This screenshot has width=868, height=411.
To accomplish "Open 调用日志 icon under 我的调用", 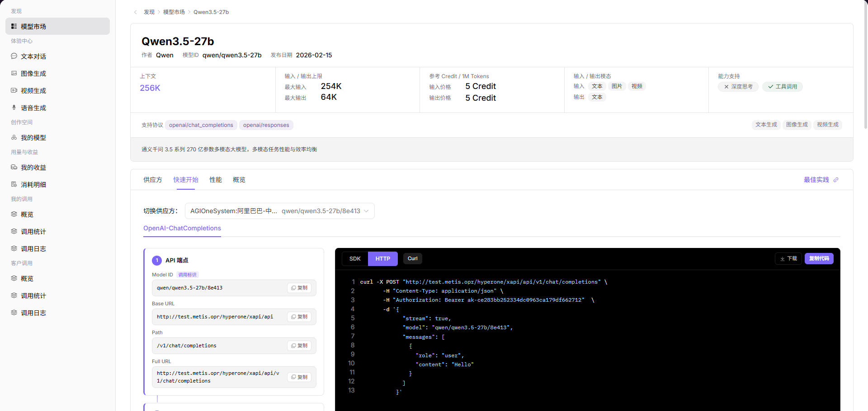I will click(x=14, y=248).
